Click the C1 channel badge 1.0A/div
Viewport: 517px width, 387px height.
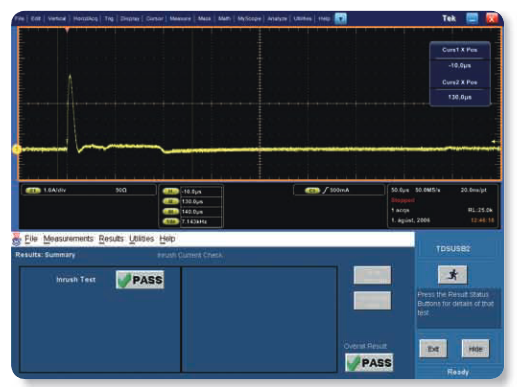(33, 190)
